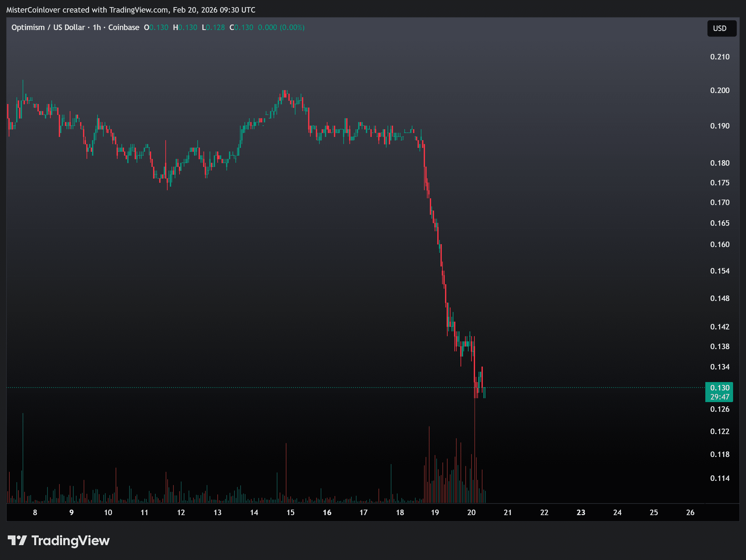Click the Low value 0.128 in legend
746x560 pixels.
tap(215, 27)
